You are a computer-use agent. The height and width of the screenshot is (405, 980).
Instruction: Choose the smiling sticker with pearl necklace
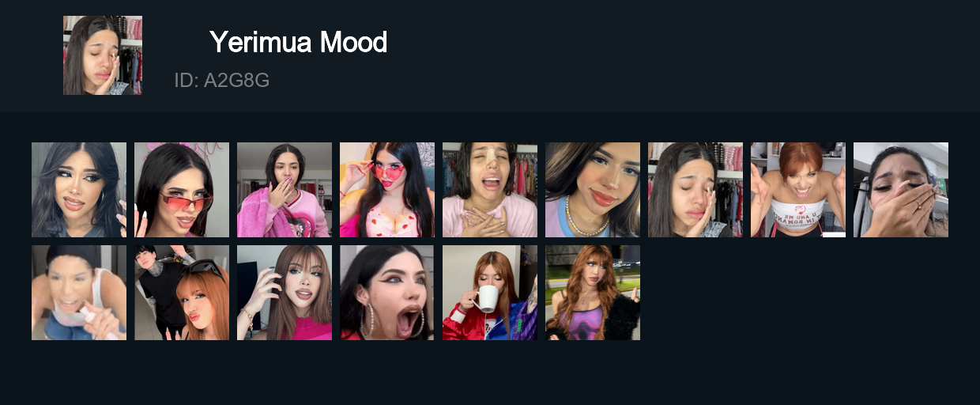[593, 190]
